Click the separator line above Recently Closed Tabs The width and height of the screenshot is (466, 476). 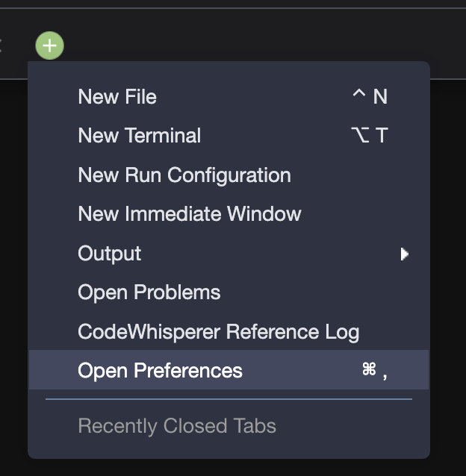pos(229,399)
